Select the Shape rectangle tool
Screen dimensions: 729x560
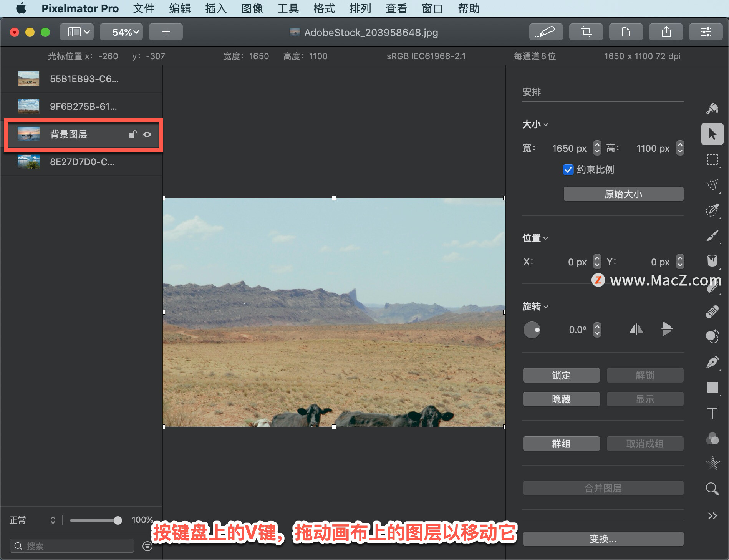tap(712, 388)
